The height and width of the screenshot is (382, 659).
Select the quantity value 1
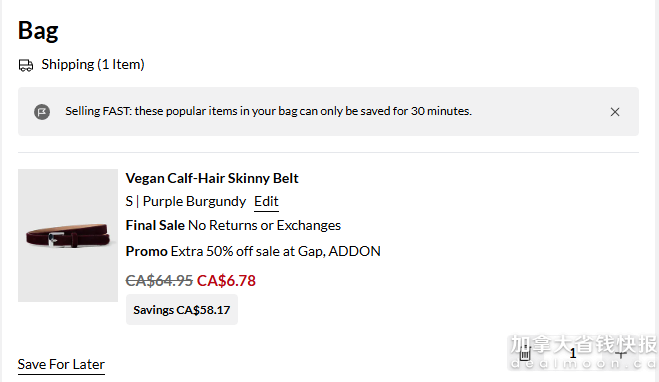coord(572,353)
